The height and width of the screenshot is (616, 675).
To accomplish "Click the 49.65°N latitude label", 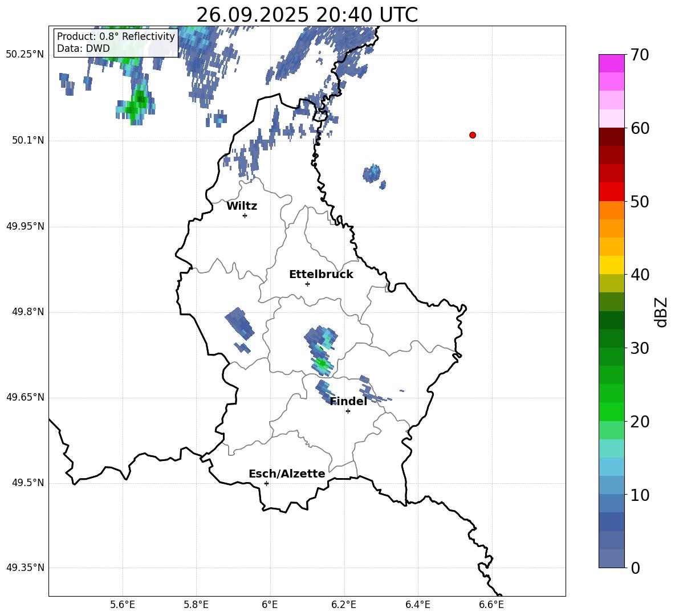I will coord(25,397).
